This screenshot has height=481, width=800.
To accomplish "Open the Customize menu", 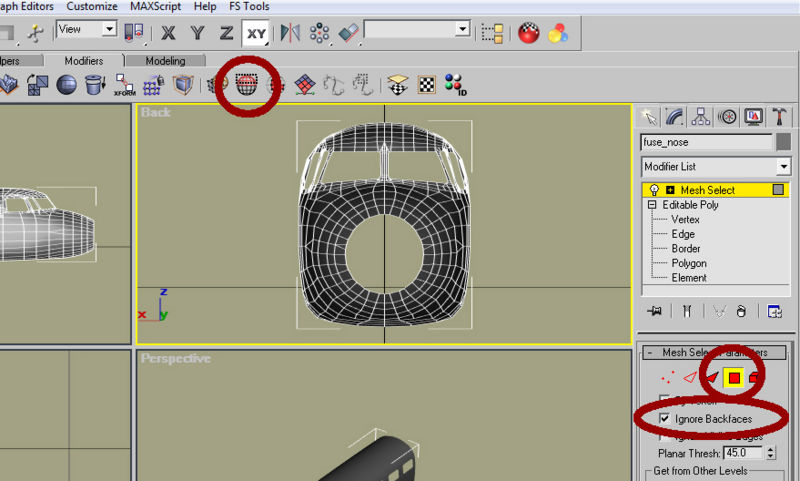I will tap(92, 7).
